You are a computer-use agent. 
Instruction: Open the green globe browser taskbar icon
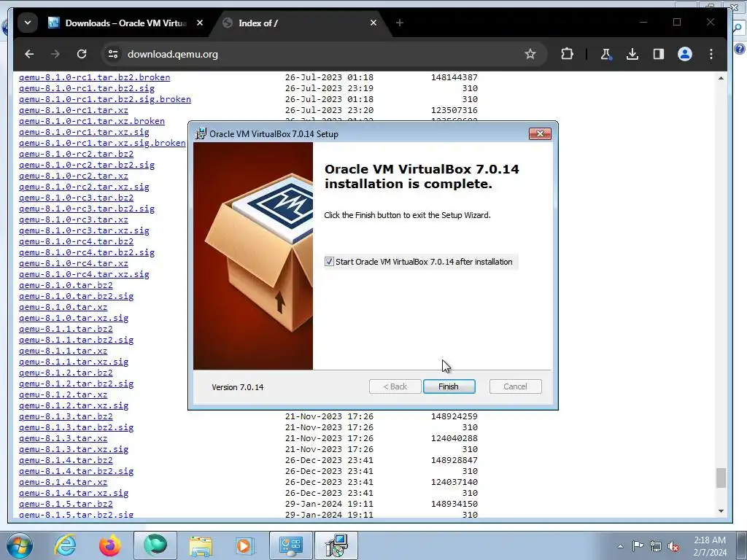[155, 545]
